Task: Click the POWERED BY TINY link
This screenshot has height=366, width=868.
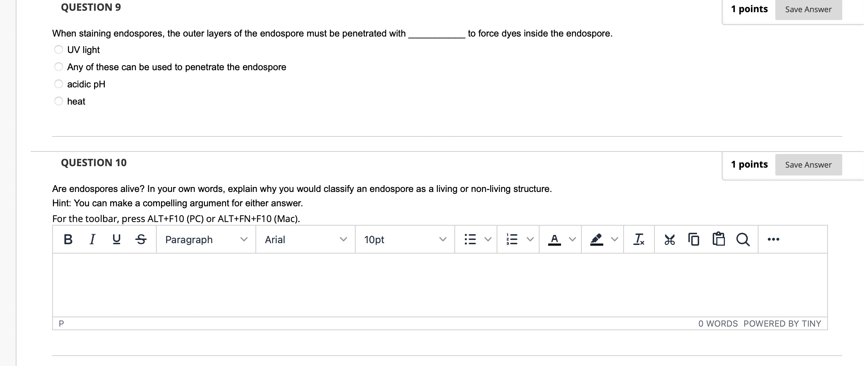Action: (x=782, y=324)
